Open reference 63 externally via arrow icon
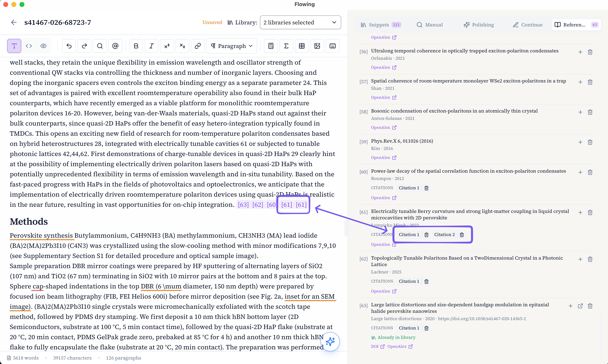 click(580, 306)
